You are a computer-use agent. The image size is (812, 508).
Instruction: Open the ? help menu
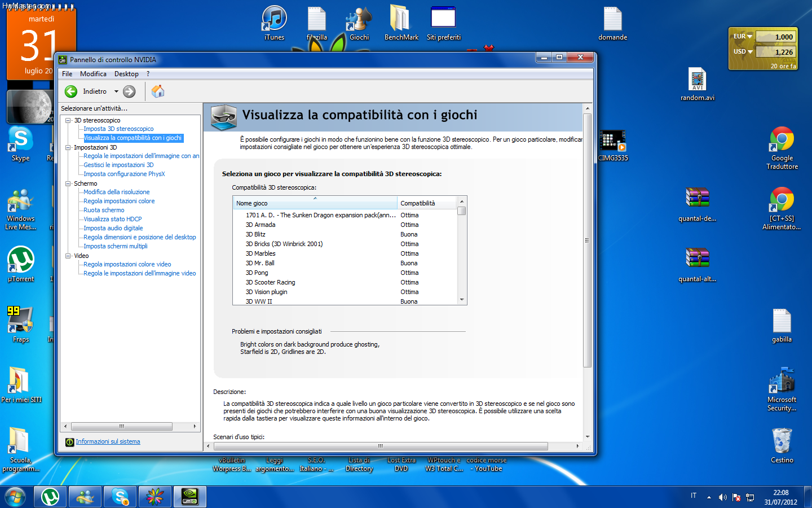pyautogui.click(x=148, y=74)
